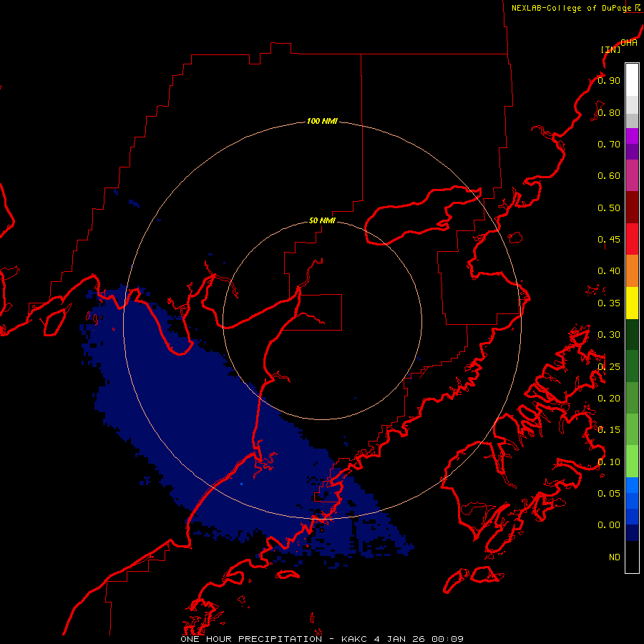Select the light blue swatch beside 0.05
The width and height of the screenshot is (644, 644).
[x=632, y=485]
